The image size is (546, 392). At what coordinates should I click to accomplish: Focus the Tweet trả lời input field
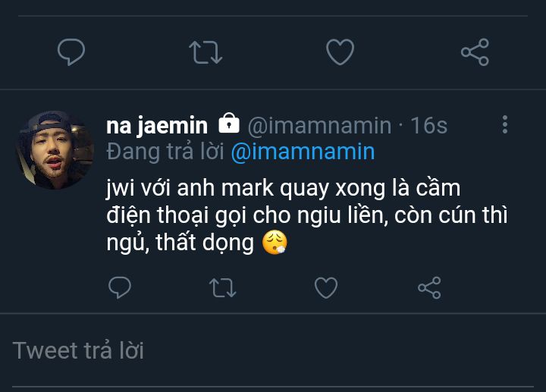(x=273, y=350)
